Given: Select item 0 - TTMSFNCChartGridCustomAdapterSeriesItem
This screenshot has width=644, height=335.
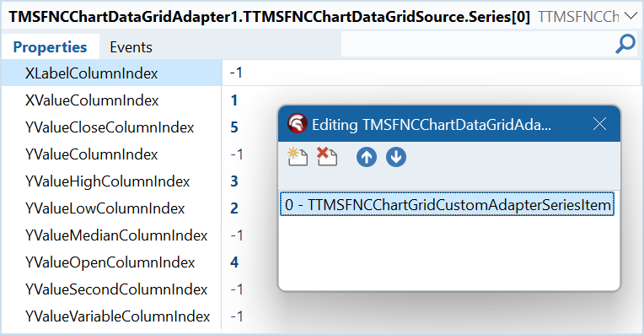Looking at the screenshot, I should point(447,204).
